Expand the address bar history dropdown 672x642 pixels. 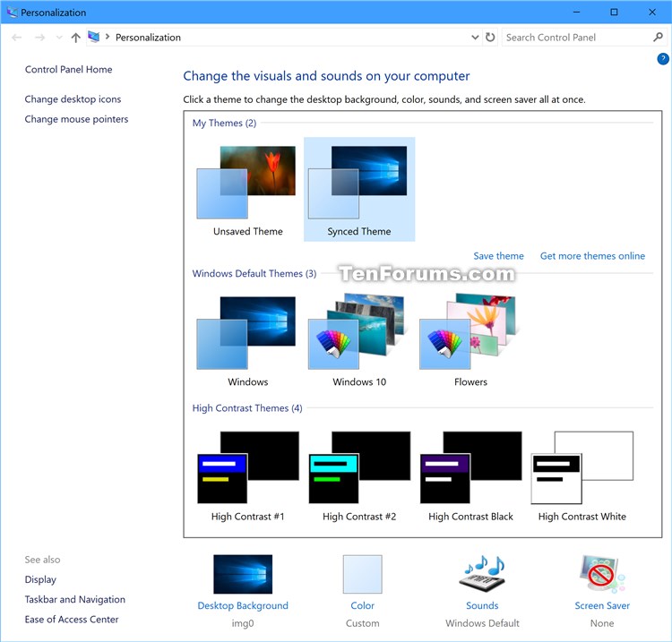pos(475,38)
